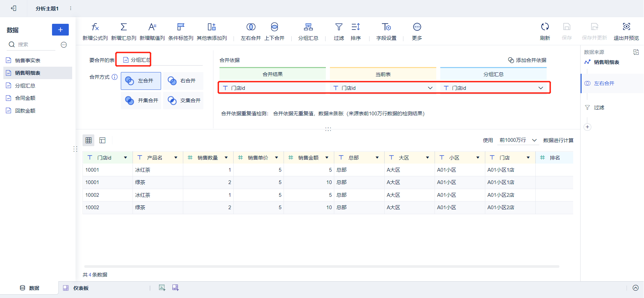
Task: Open the 分析主题1 tab
Action: 47,8
